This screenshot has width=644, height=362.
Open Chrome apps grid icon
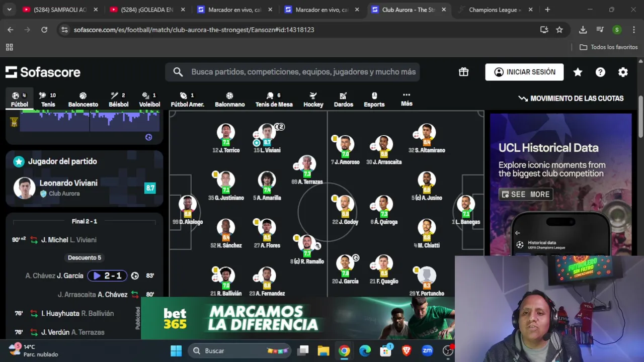pos(9,47)
